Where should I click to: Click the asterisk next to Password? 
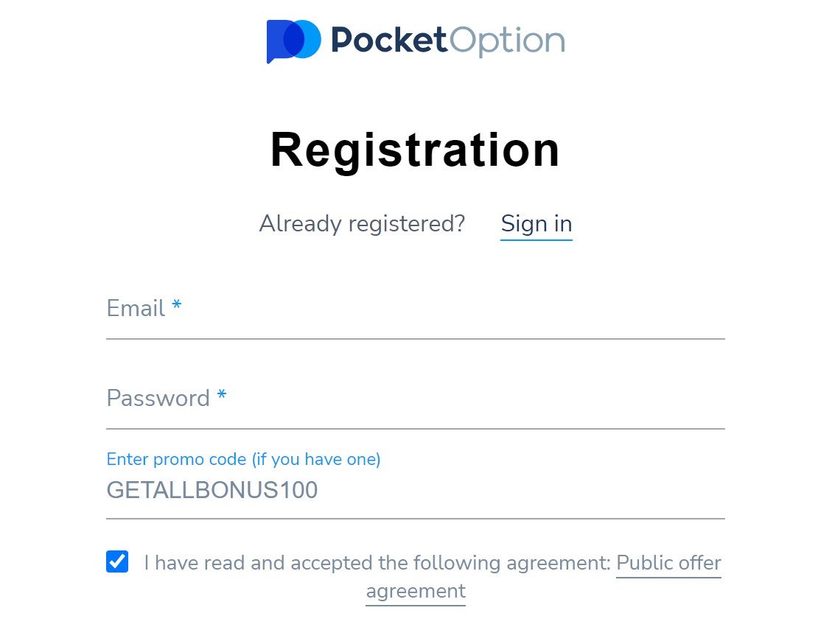click(x=221, y=395)
